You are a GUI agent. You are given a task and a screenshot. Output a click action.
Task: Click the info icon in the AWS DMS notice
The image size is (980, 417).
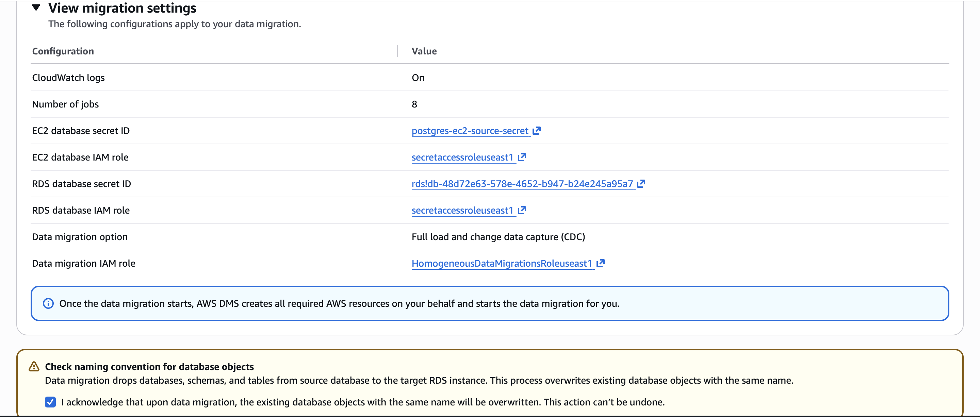point(48,303)
